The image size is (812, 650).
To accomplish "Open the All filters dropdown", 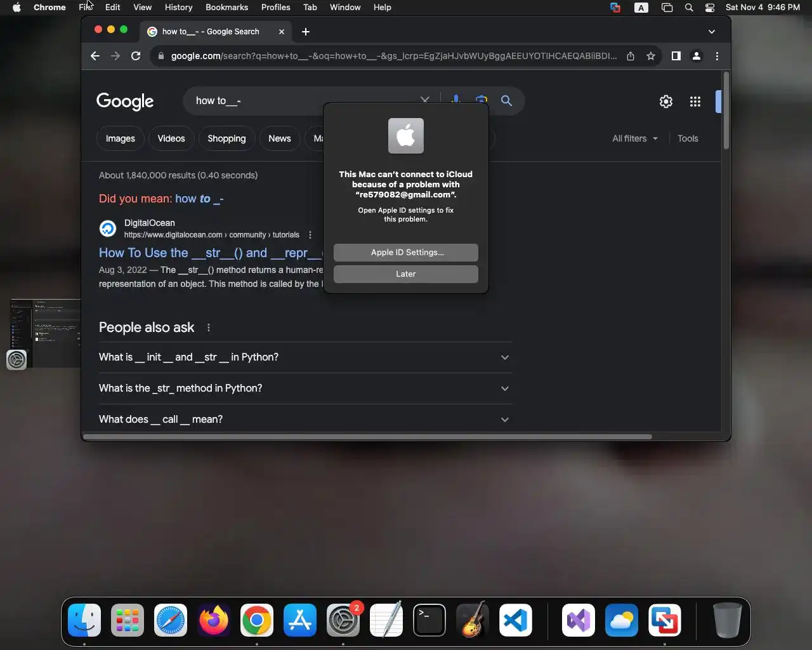I will 635,138.
